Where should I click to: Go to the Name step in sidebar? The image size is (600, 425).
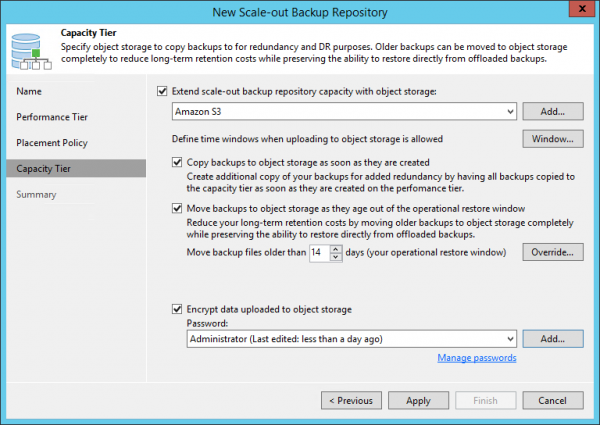30,91
